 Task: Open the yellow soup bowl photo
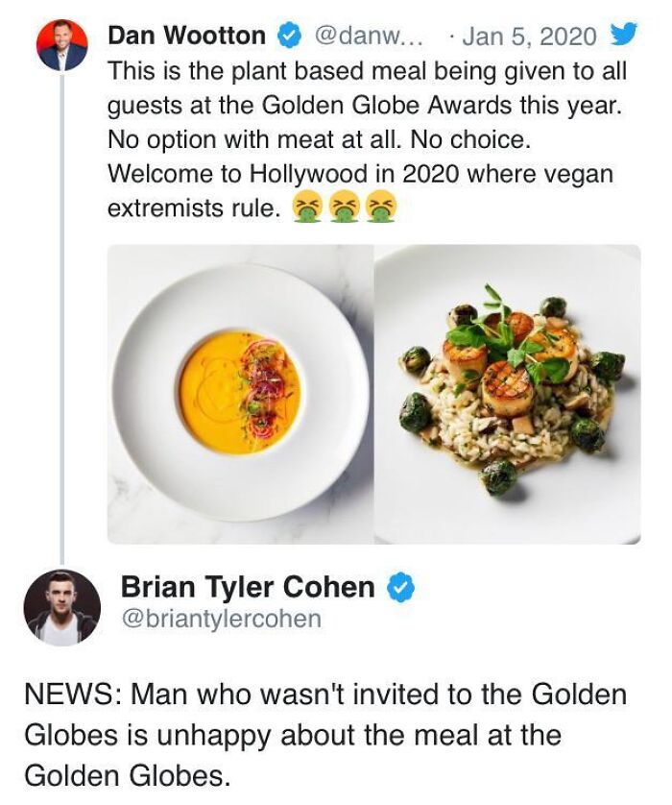coord(240,394)
